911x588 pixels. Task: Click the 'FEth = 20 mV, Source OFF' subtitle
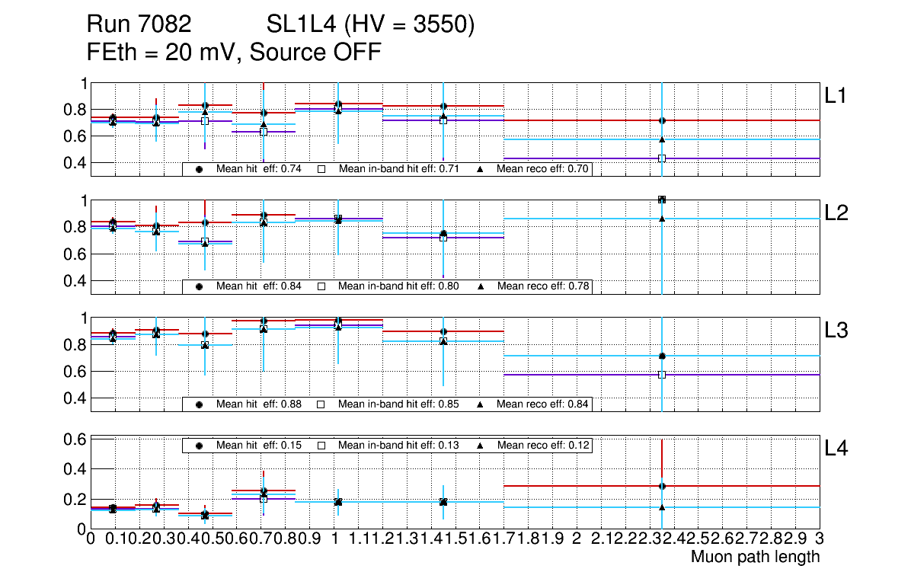tap(234, 53)
